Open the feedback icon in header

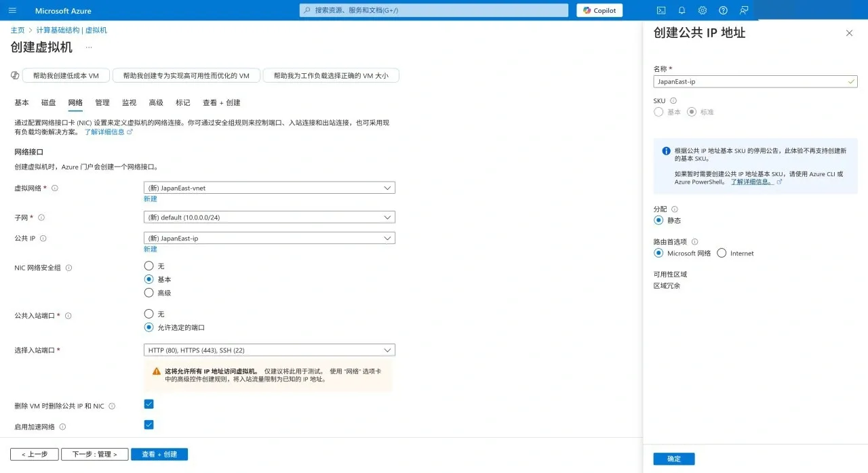(x=744, y=10)
